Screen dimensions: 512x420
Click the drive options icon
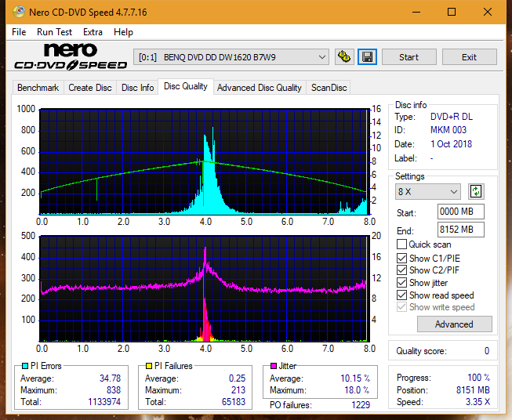344,57
